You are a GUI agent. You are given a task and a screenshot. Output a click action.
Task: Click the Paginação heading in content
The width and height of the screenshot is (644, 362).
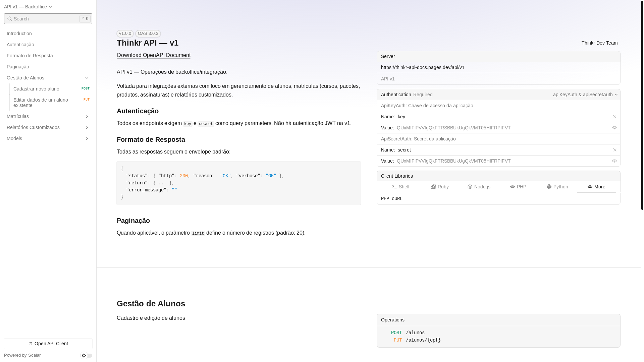click(133, 221)
